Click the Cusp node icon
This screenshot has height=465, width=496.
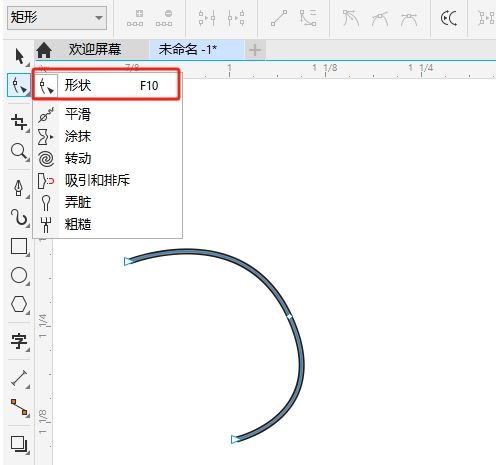pos(351,18)
